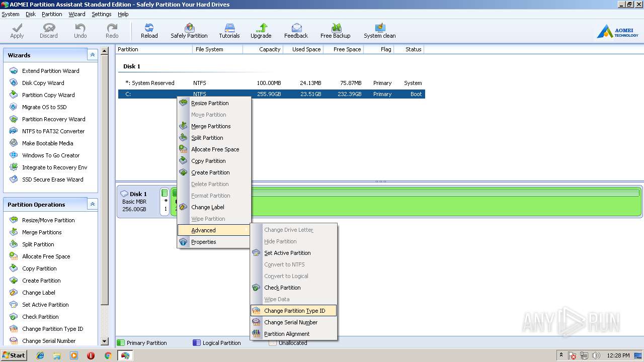Open Make Bootable Media wizard

click(47, 143)
